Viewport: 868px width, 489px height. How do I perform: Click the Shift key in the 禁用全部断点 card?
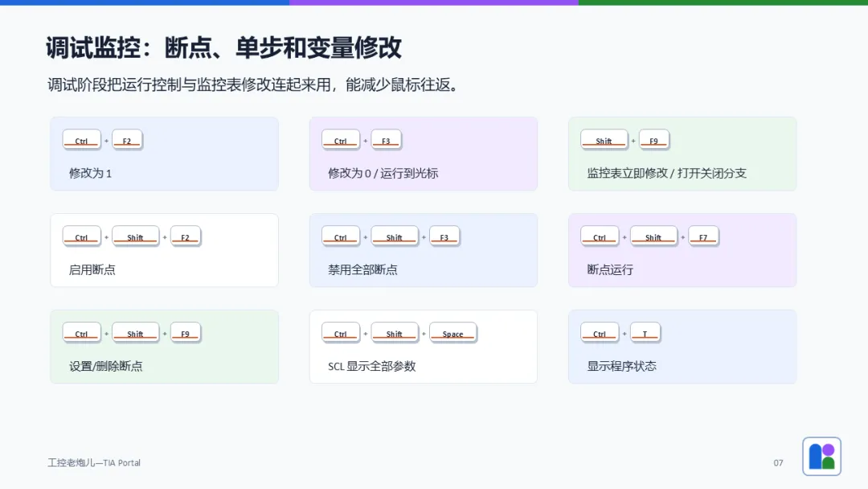point(394,236)
